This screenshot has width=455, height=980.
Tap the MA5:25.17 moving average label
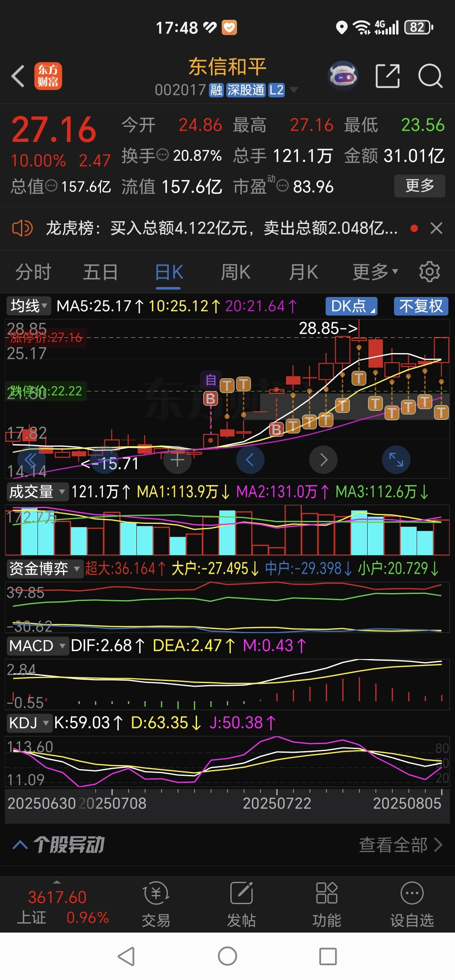tap(100, 306)
